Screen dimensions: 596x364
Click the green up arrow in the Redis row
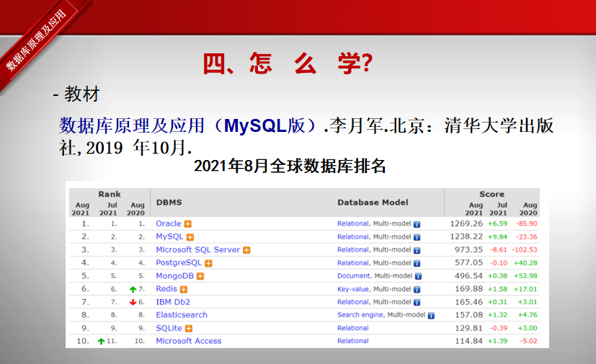click(133, 290)
